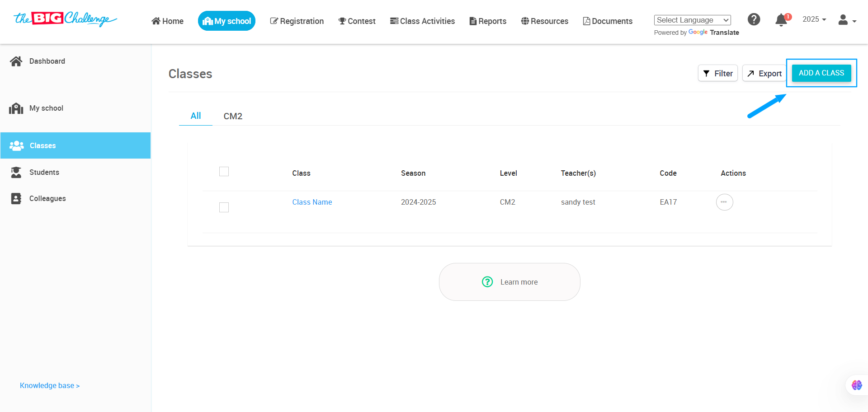Click the Students graduate icon in sidebar
This screenshot has width=868, height=412.
pyautogui.click(x=16, y=172)
